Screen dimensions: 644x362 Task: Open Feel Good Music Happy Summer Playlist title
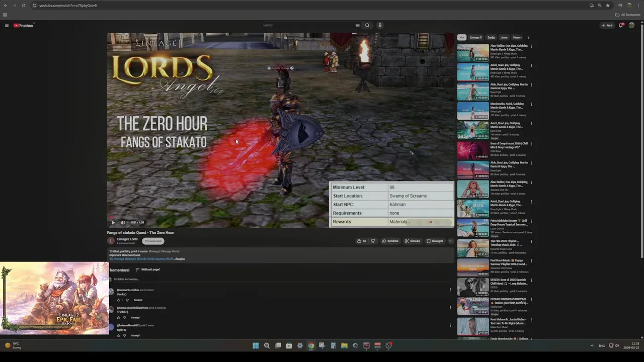pyautogui.click(x=509, y=262)
